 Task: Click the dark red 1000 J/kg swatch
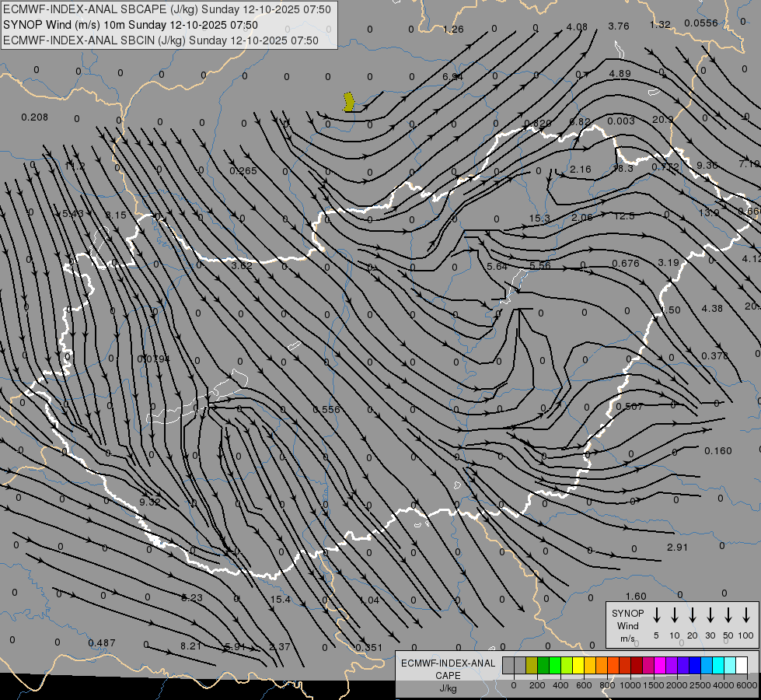coord(637,665)
